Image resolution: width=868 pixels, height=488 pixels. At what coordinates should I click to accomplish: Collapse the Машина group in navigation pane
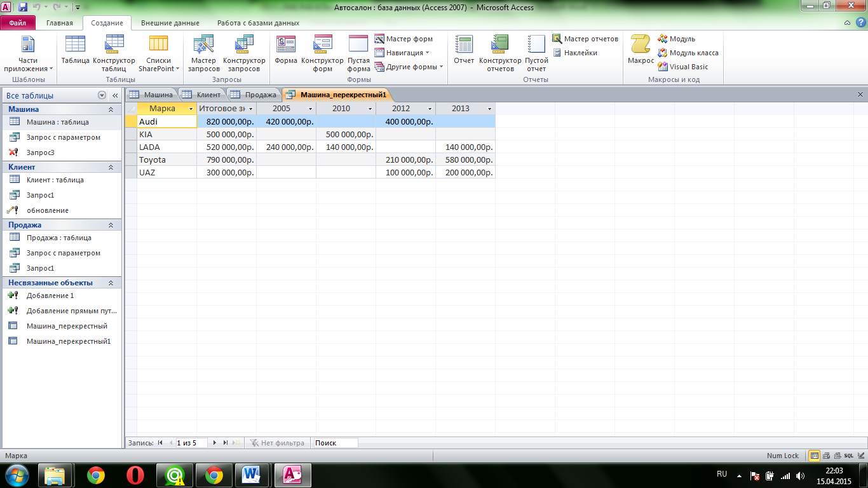(x=111, y=109)
